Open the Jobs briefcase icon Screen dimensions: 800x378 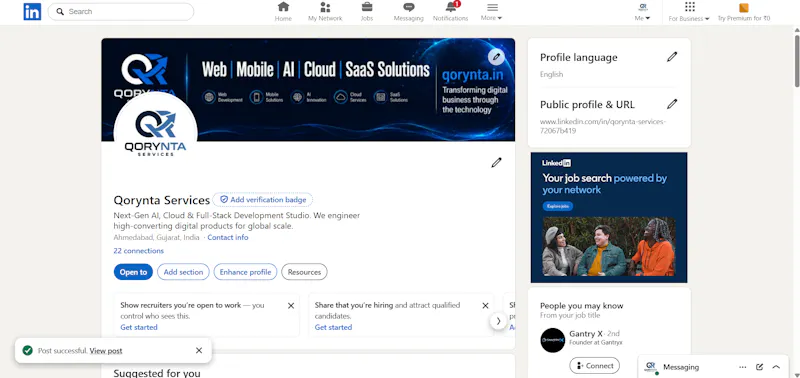(367, 7)
